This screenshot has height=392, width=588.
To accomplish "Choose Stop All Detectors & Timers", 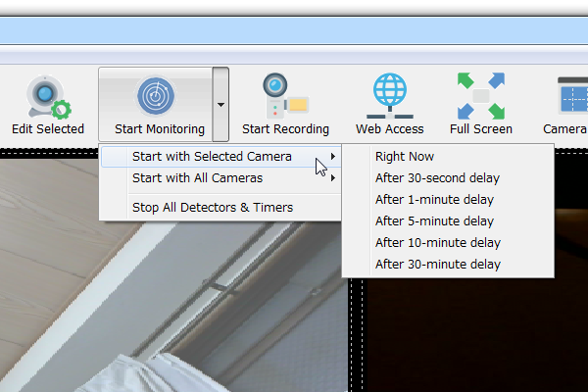I will tap(220, 208).
